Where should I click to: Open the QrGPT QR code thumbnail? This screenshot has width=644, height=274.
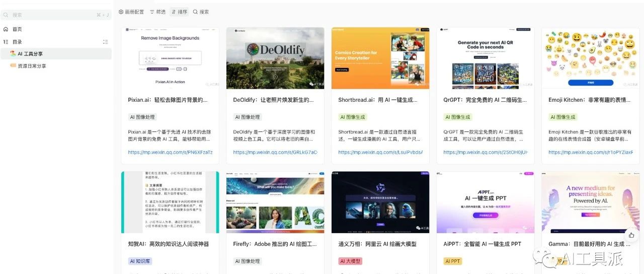click(486, 58)
